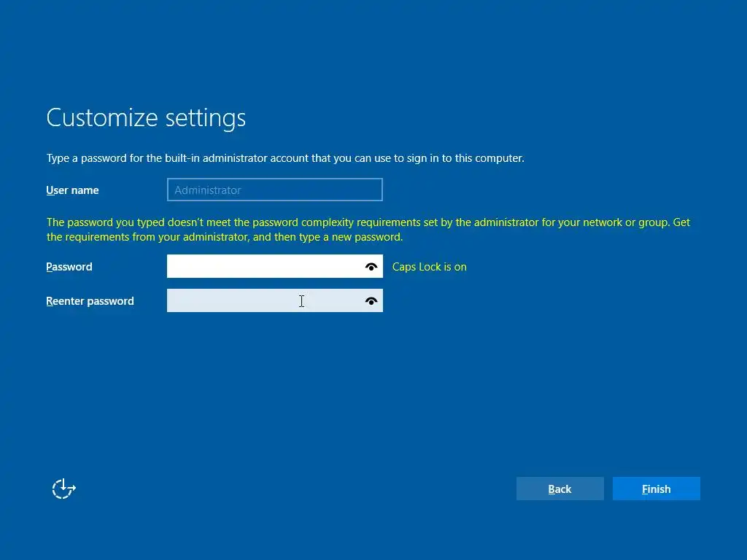Confirm setup with the Finish button

(x=656, y=489)
